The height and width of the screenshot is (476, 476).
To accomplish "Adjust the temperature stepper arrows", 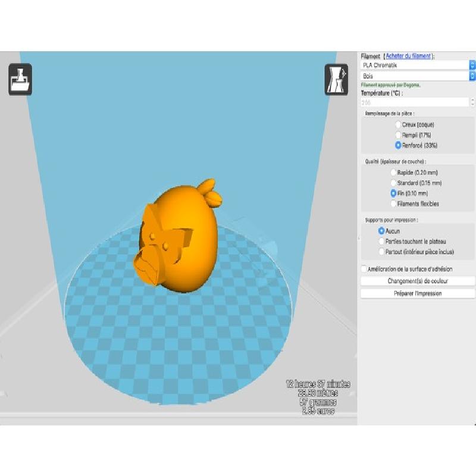I will (x=472, y=102).
